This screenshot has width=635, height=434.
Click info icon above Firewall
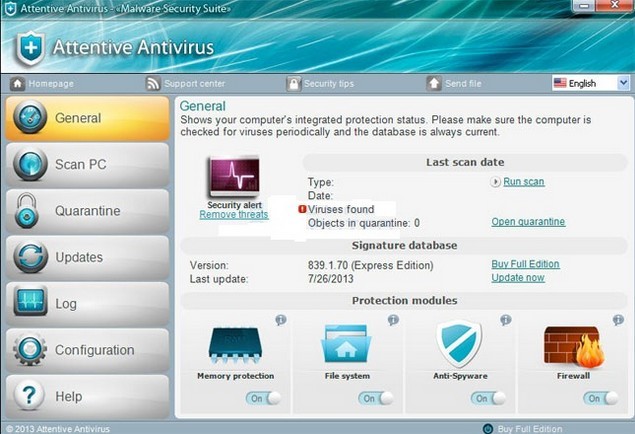618,320
